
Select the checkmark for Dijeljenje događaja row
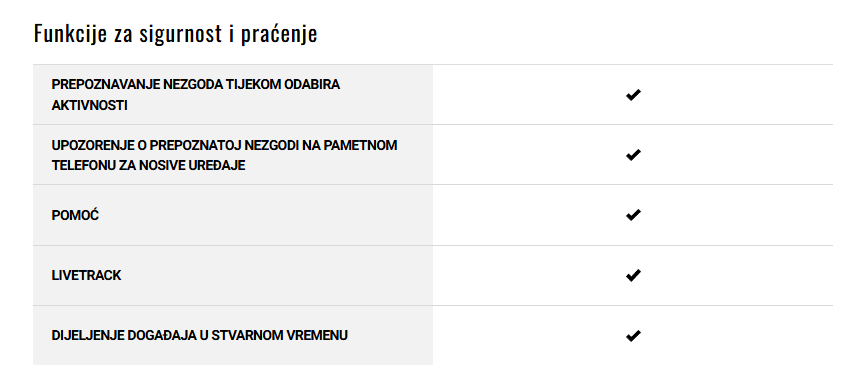click(633, 336)
